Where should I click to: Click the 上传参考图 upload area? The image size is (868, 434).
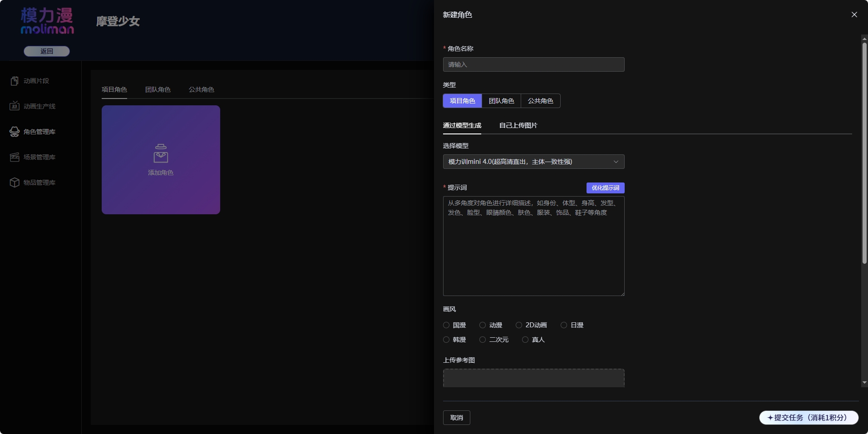point(533,378)
